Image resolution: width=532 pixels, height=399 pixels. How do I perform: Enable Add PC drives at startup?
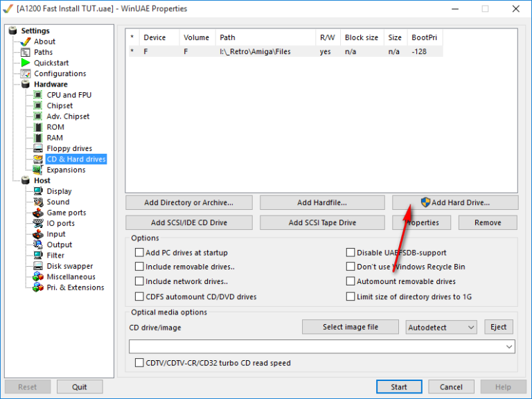point(139,252)
